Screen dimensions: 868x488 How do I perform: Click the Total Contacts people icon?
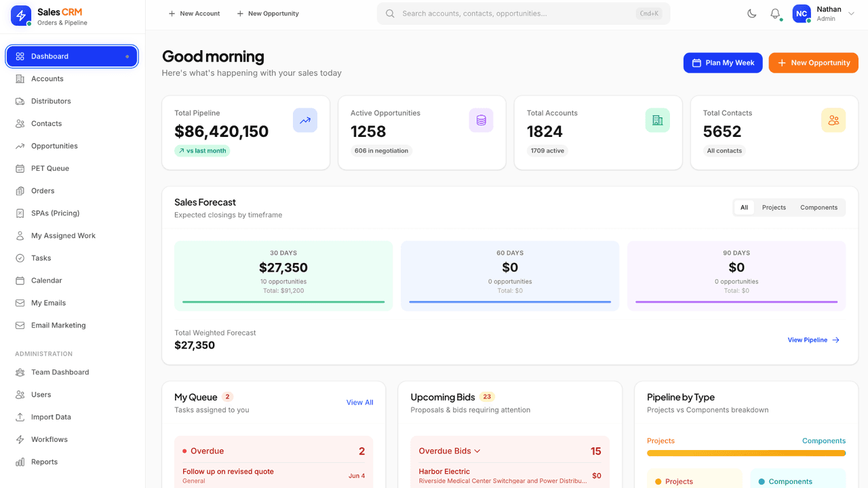tap(833, 120)
